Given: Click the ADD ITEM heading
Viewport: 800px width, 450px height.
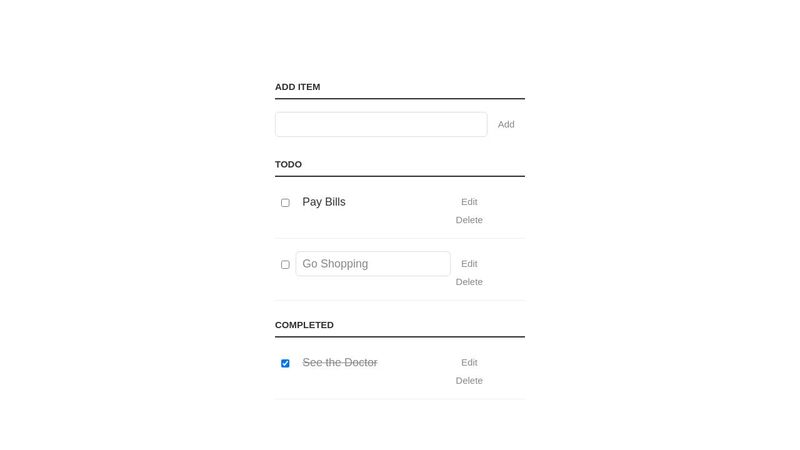Looking at the screenshot, I should (298, 87).
